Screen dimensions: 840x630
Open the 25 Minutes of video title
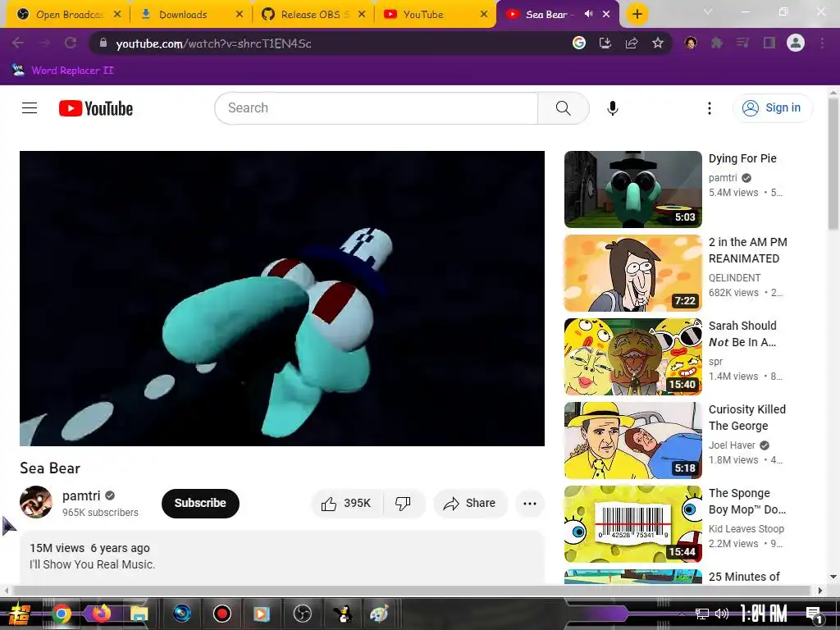coord(744,577)
